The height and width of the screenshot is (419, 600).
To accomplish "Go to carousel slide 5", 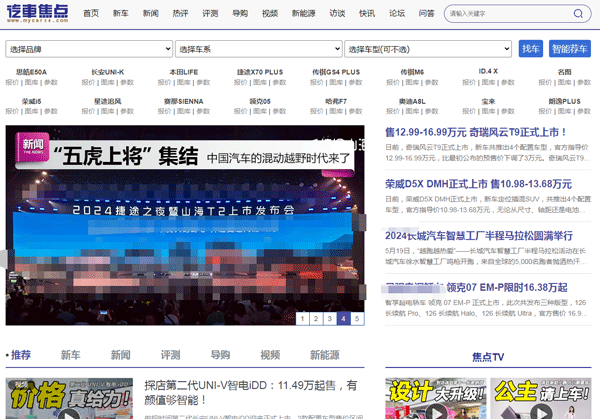I will coord(357,318).
